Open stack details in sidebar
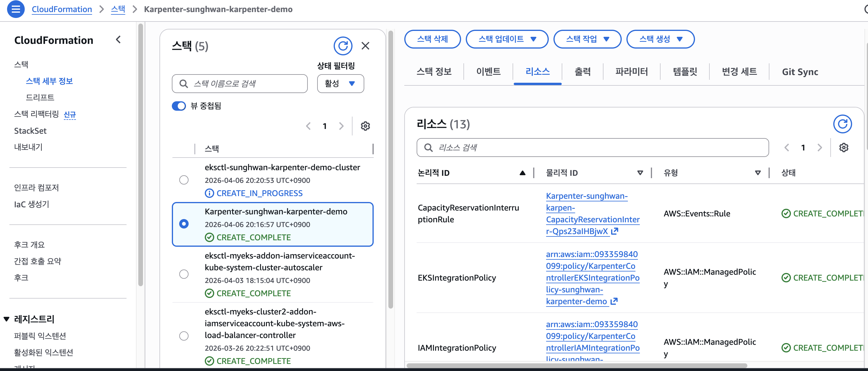 coord(49,81)
